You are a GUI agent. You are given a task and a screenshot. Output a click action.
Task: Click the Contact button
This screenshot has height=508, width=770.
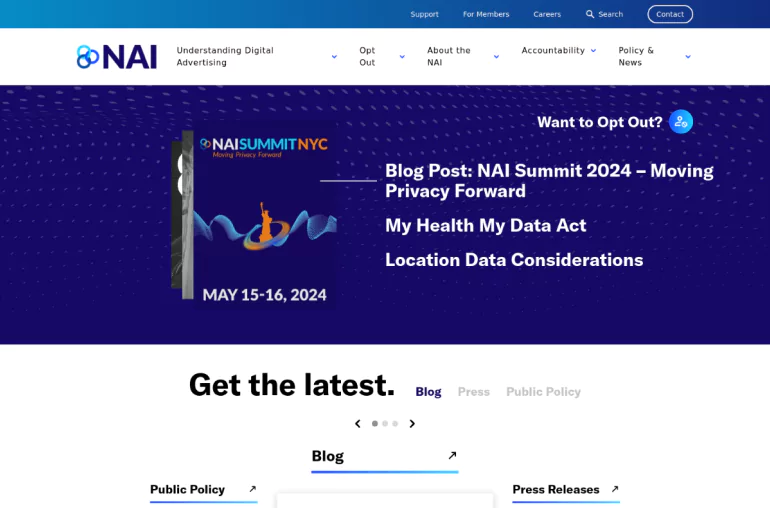670,14
